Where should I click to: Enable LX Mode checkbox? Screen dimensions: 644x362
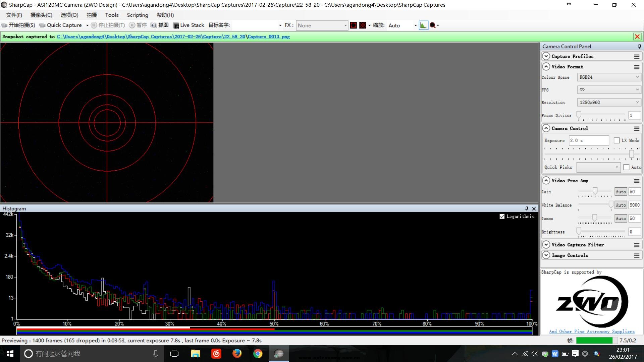coord(616,140)
